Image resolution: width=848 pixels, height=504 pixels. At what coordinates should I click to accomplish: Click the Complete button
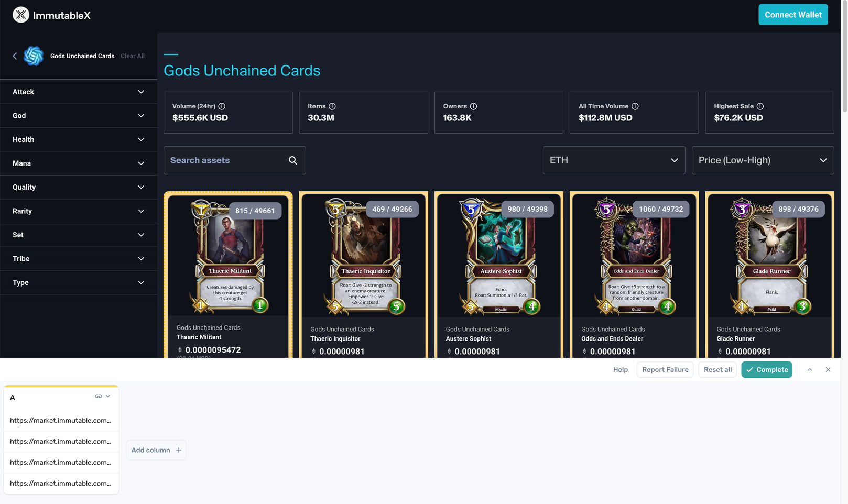click(767, 370)
